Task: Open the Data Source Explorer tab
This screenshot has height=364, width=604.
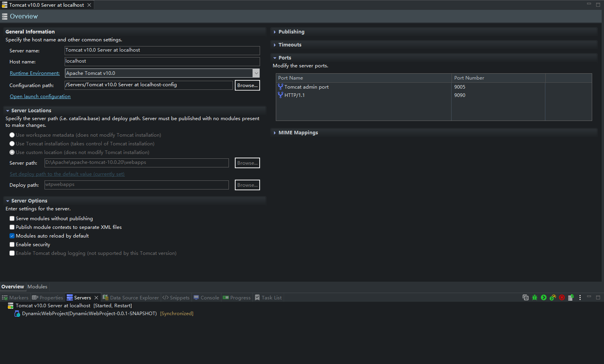Action: [131, 297]
